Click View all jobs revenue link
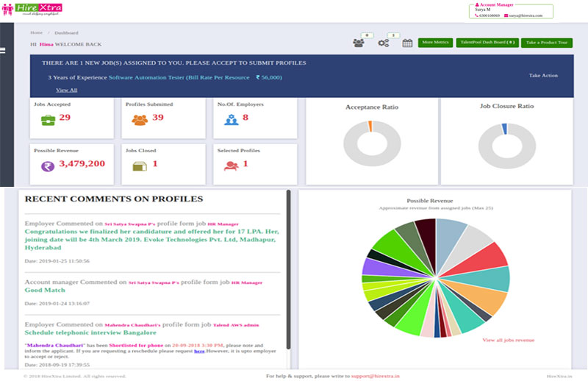This screenshot has width=588, height=381. point(508,340)
